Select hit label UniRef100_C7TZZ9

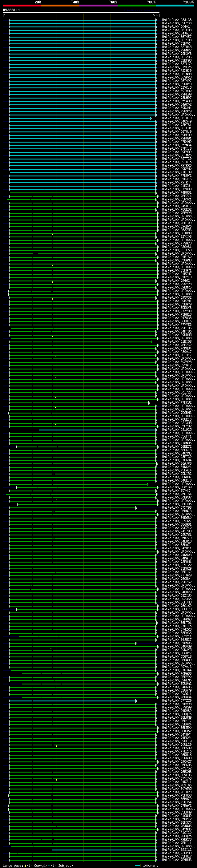click(x=176, y=700)
